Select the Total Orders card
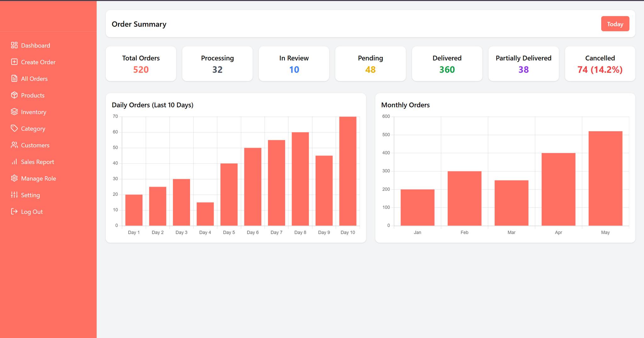The height and width of the screenshot is (338, 644). (141, 64)
